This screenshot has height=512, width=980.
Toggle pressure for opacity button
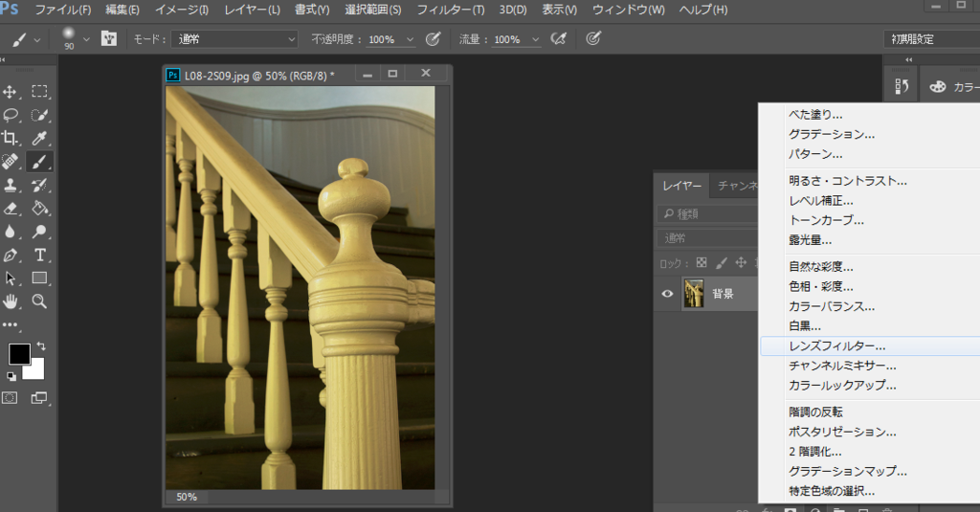point(433,39)
